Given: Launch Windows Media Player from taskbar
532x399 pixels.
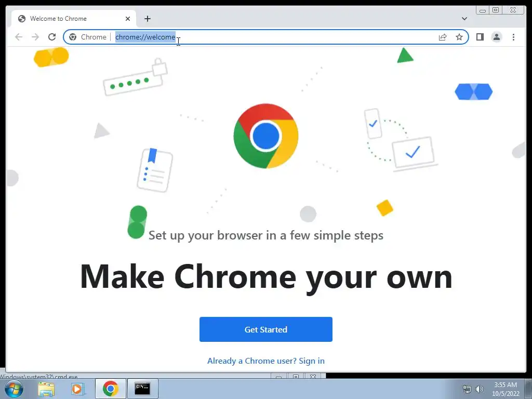Looking at the screenshot, I should [x=77, y=389].
